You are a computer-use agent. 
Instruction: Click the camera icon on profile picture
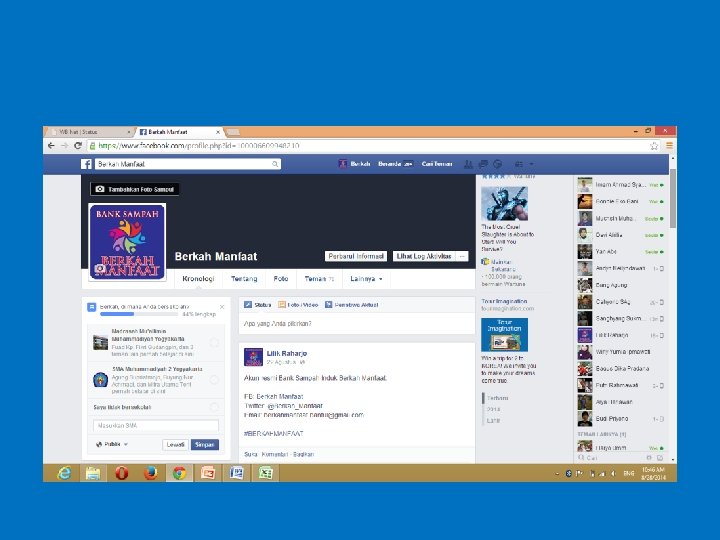(100, 269)
